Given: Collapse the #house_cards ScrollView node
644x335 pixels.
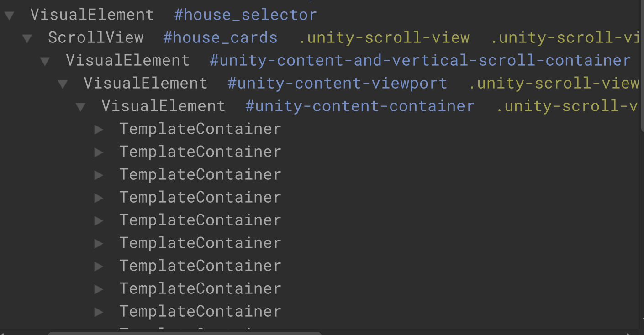Looking at the screenshot, I should pos(26,37).
